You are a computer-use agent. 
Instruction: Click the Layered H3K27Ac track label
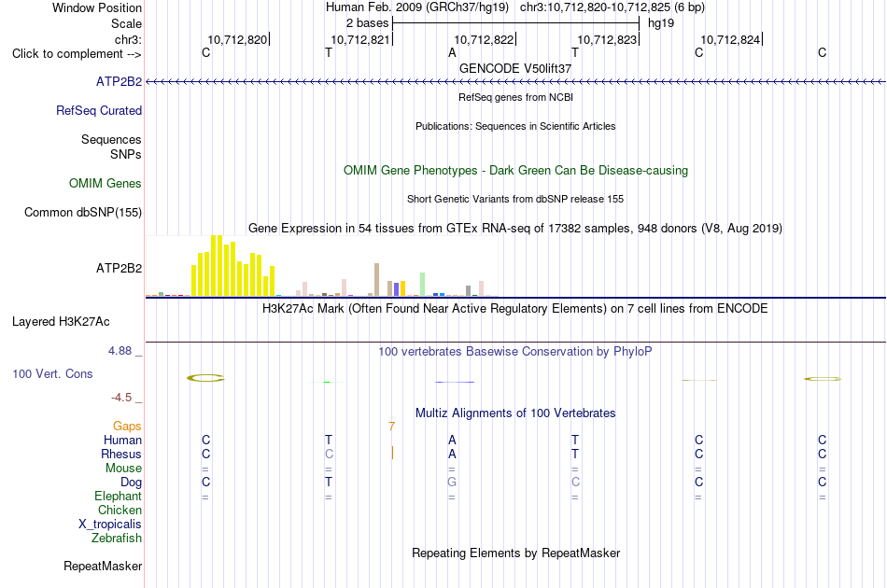61,322
